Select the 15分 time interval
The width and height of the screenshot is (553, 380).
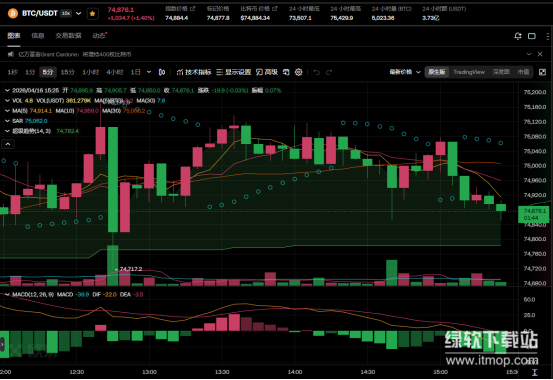pyautogui.click(x=68, y=72)
